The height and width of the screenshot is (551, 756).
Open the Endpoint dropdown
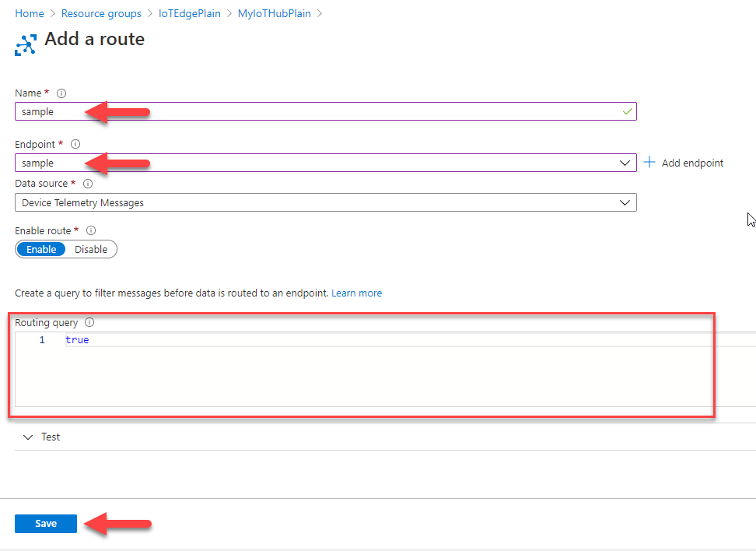coord(325,163)
